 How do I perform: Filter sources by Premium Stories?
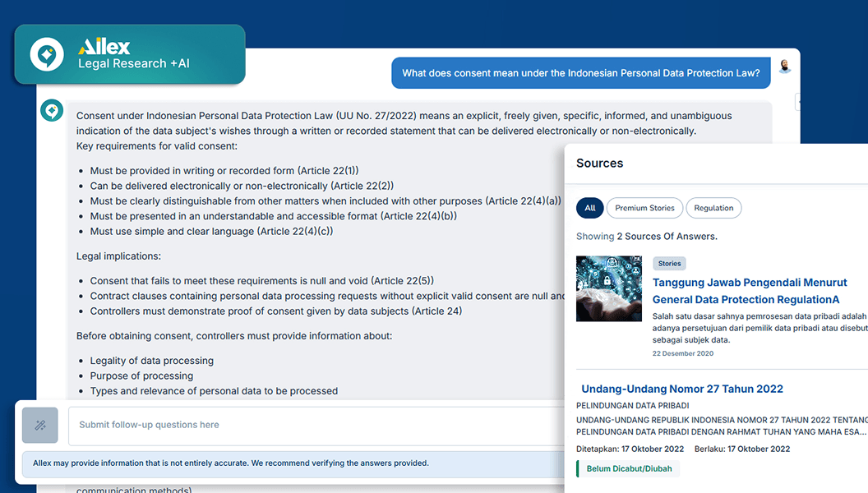coord(644,208)
